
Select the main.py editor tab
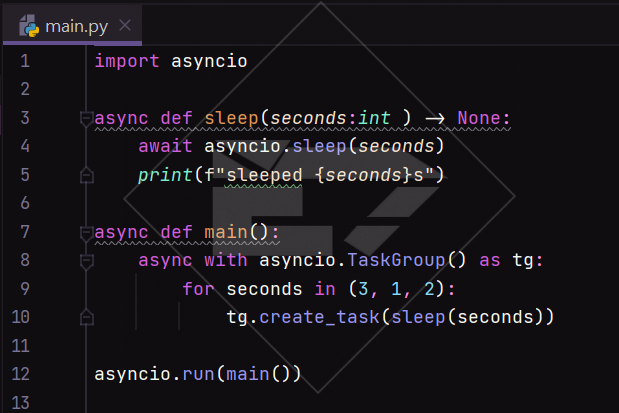tap(72, 26)
